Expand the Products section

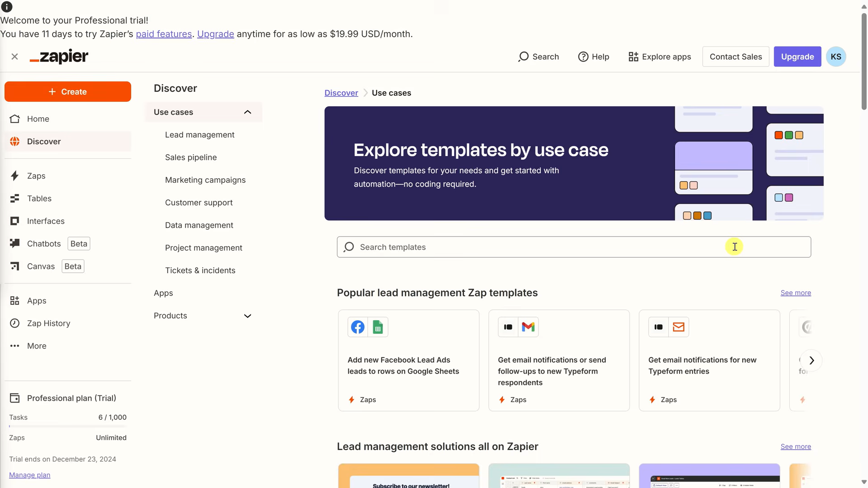coord(247,316)
